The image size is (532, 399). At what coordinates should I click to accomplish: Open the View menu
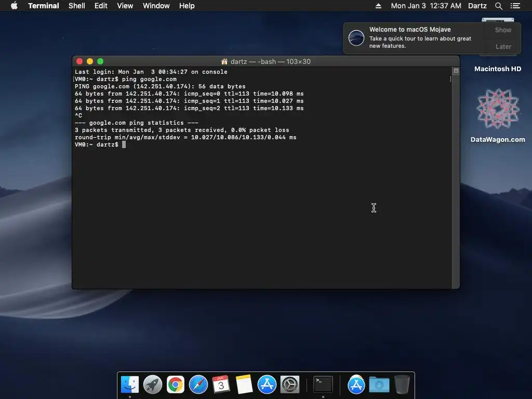click(125, 6)
